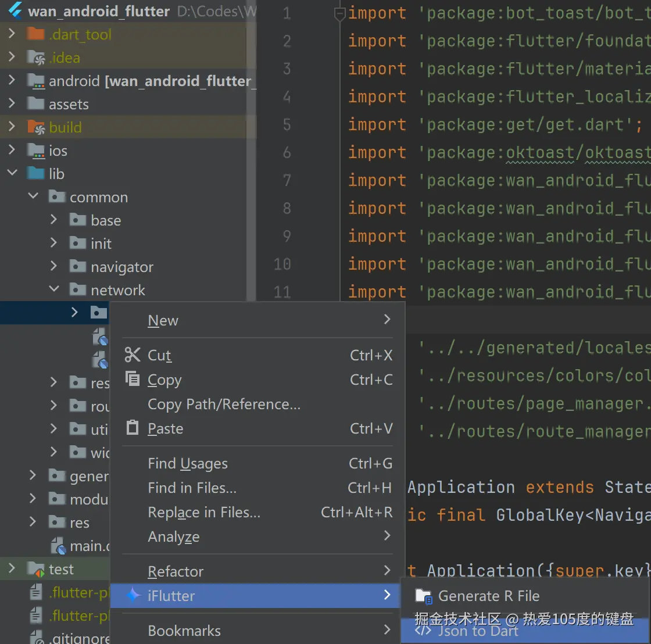The image size is (651, 644).
Task: Choose Generate R File
Action: coord(525,596)
